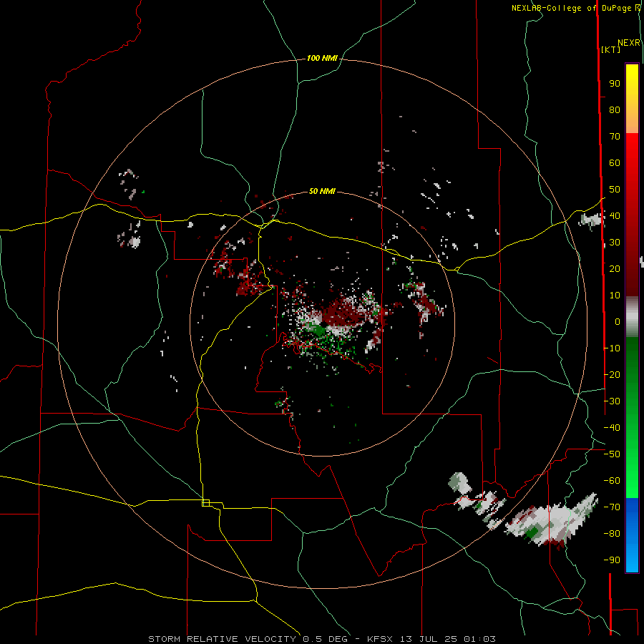Select the 90 value on the velocity scale
The image size is (644, 644).
pos(615,84)
